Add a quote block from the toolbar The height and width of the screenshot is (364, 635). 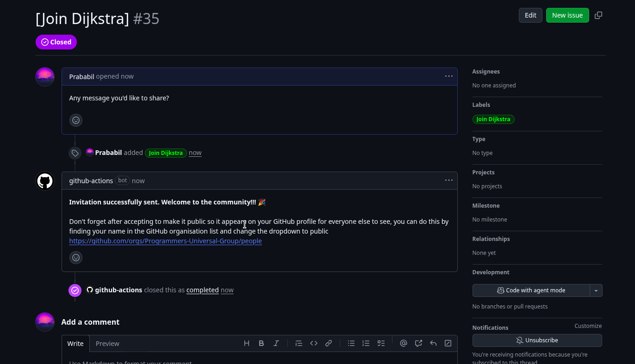click(299, 343)
